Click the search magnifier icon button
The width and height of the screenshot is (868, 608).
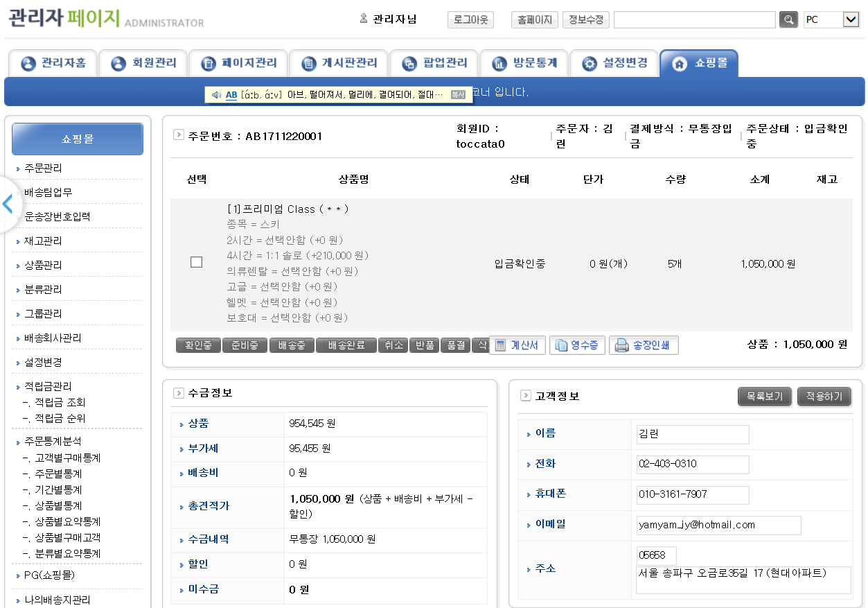click(x=788, y=19)
